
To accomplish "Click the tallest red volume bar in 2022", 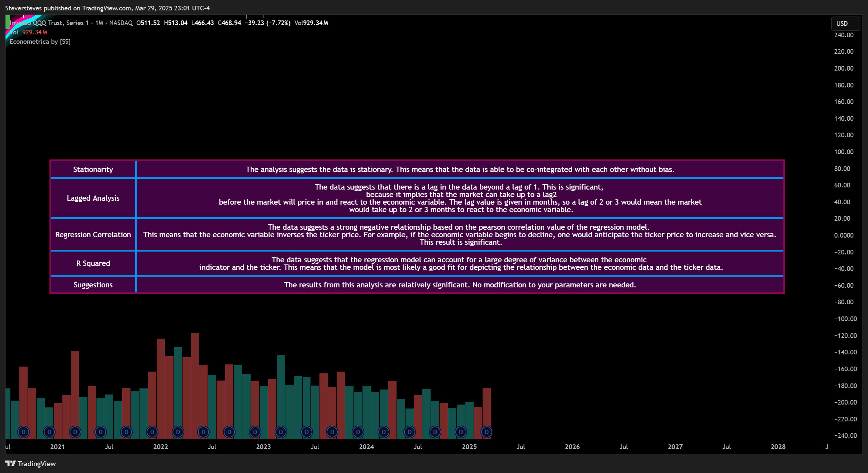I will point(195,386).
